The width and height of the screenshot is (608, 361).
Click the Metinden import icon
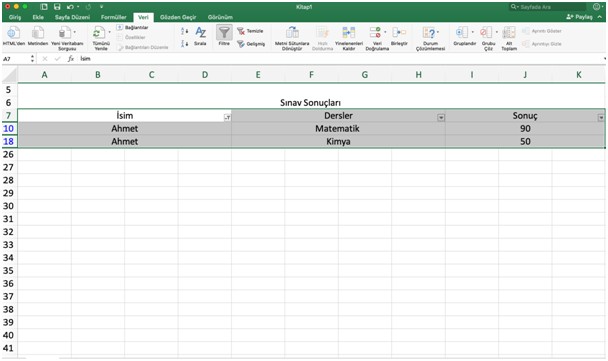tap(38, 33)
